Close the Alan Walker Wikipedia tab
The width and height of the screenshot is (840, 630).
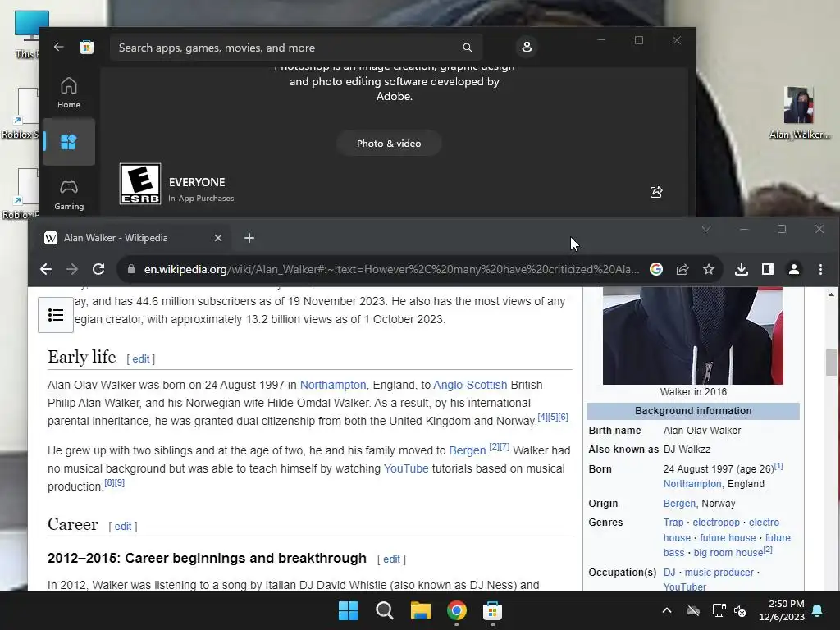(218, 238)
